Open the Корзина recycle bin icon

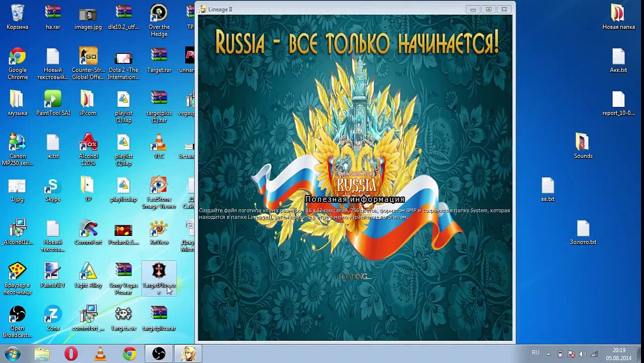pyautogui.click(x=17, y=17)
